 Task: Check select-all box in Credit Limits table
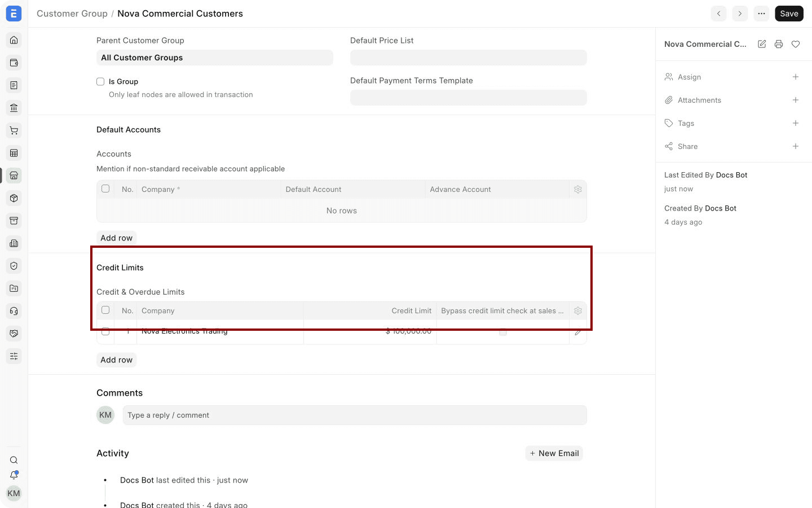point(105,310)
